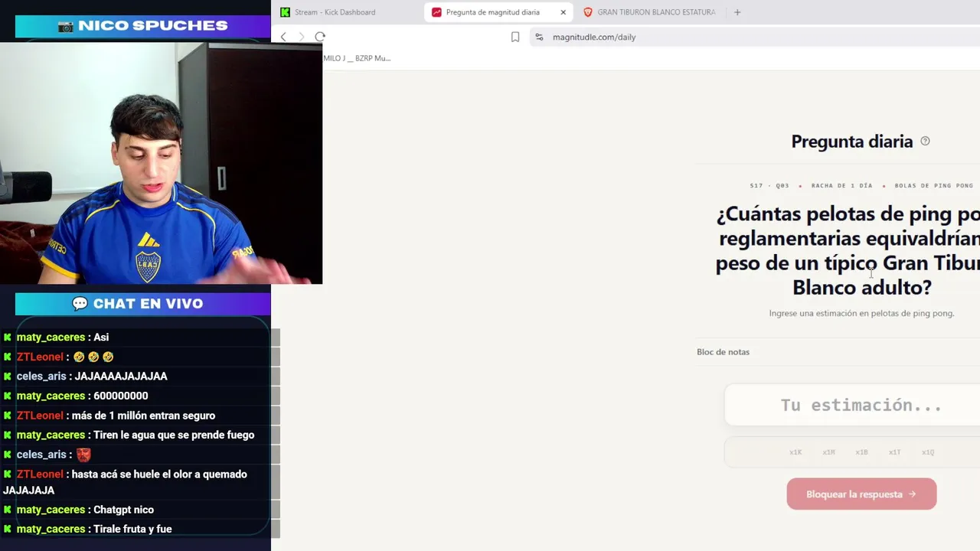Go back to the previous page
980x551 pixels.
(x=283, y=37)
